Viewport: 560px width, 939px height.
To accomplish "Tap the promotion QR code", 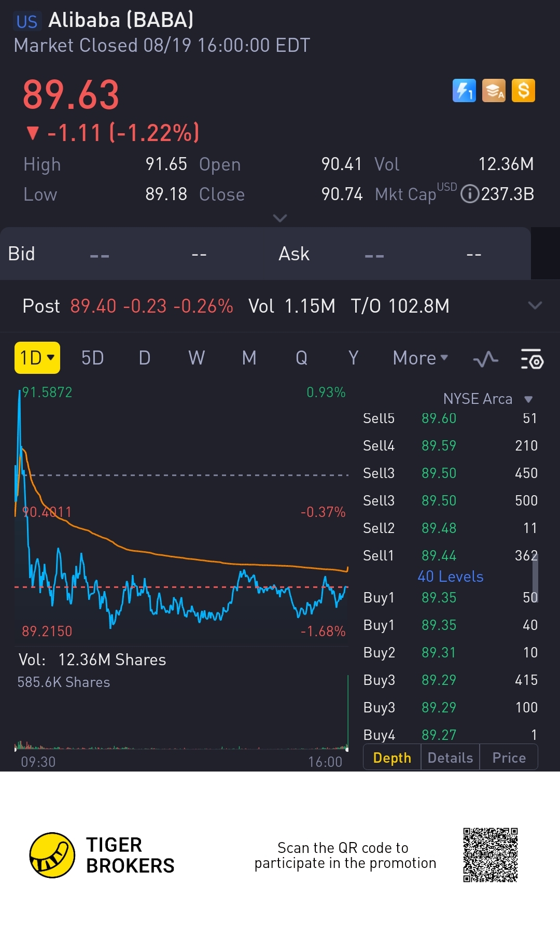I will click(x=491, y=855).
